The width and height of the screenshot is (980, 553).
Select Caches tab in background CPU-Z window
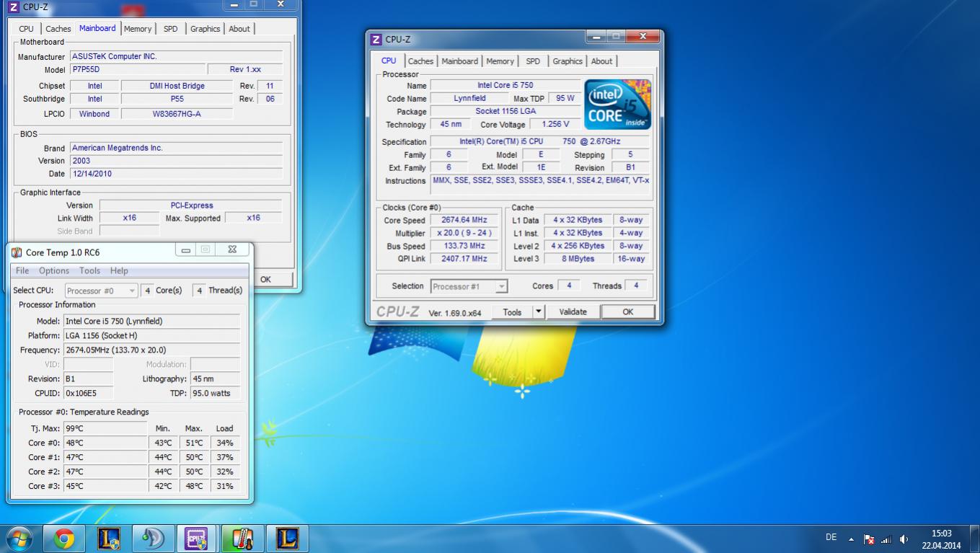coord(58,29)
